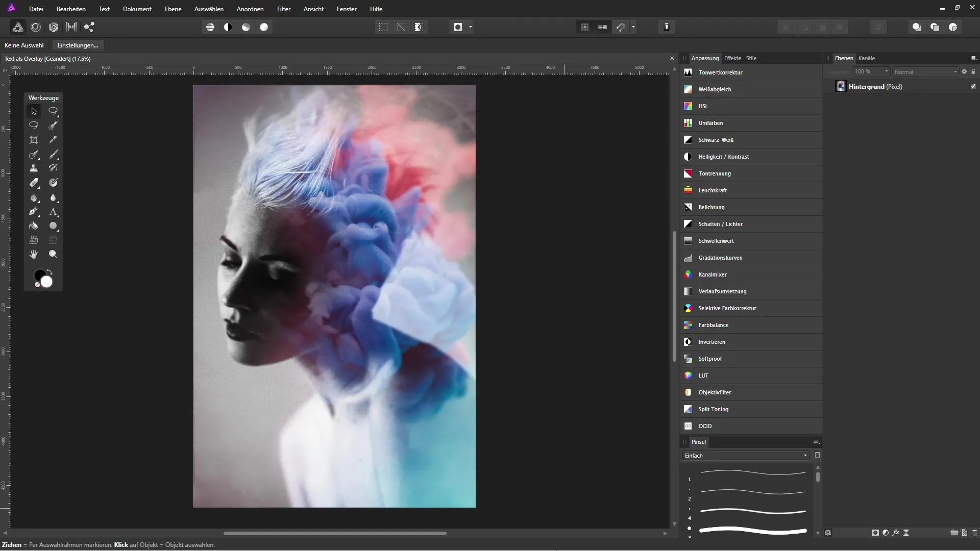Screen dimensions: 980x551
Task: Open the Ebenen panel options menu
Action: click(973, 58)
